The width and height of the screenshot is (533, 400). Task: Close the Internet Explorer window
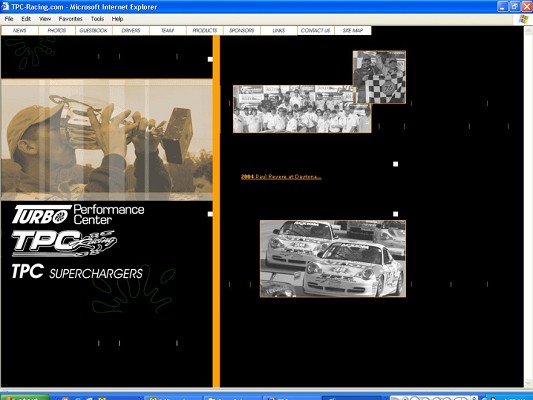pyautogui.click(x=527, y=6)
